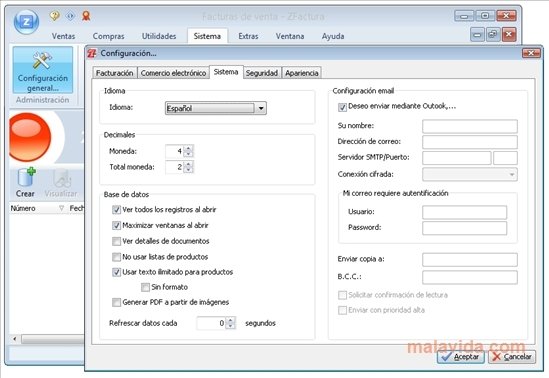Viewport: 549px width, 378px height.
Task: Select the Sistema ribbon tab
Action: tap(207, 36)
